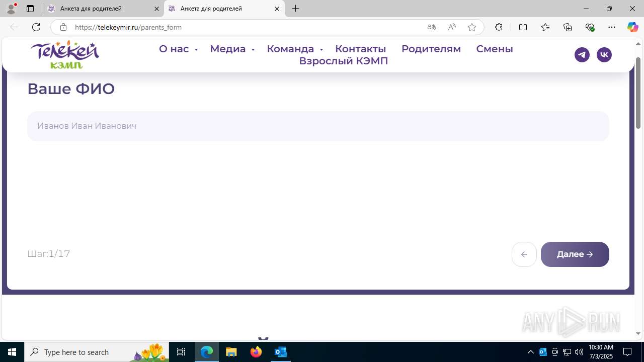644x362 pixels.
Task: Open the Взрослый КЭМП menu item
Action: click(x=344, y=61)
